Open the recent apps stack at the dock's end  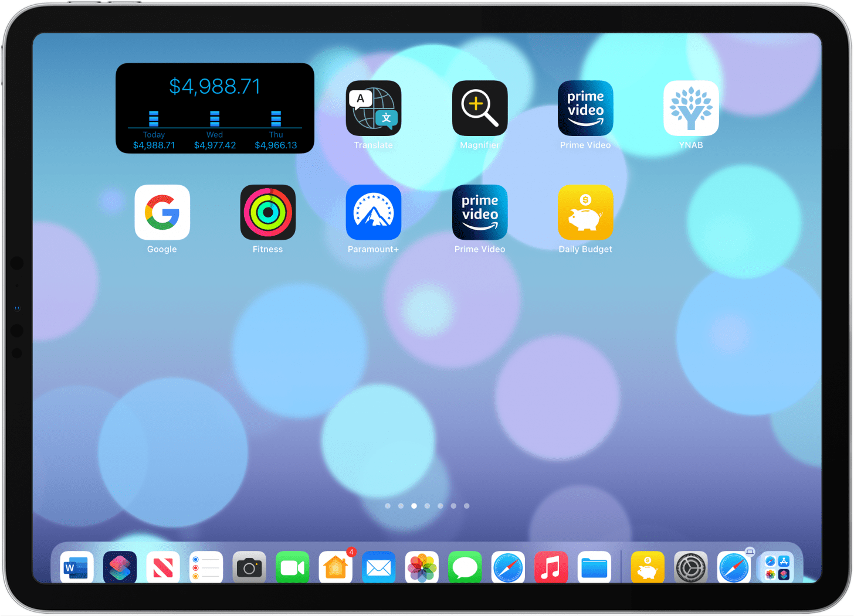click(x=776, y=567)
